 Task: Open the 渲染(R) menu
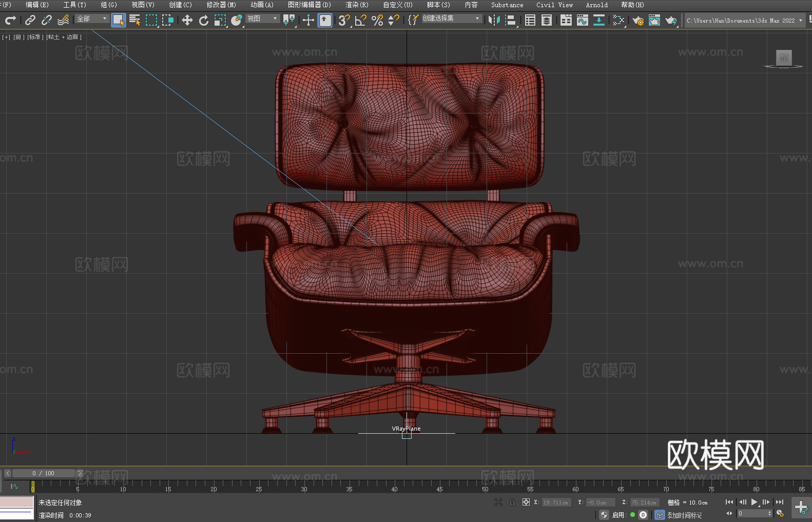click(357, 5)
